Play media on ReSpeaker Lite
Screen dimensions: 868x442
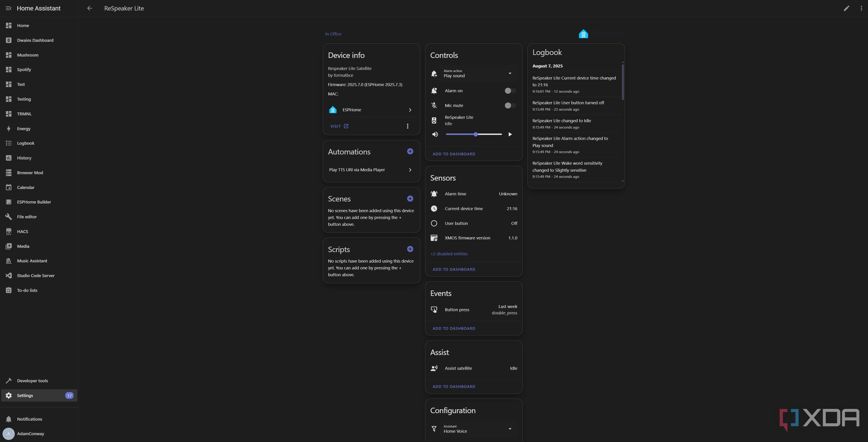tap(510, 134)
